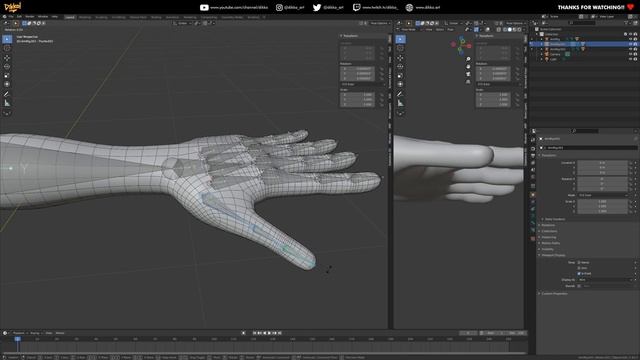Image resolution: width=640 pixels, height=360 pixels.
Task: Hide dvnRig.001 in outliner via eye icon
Action: (x=630, y=44)
